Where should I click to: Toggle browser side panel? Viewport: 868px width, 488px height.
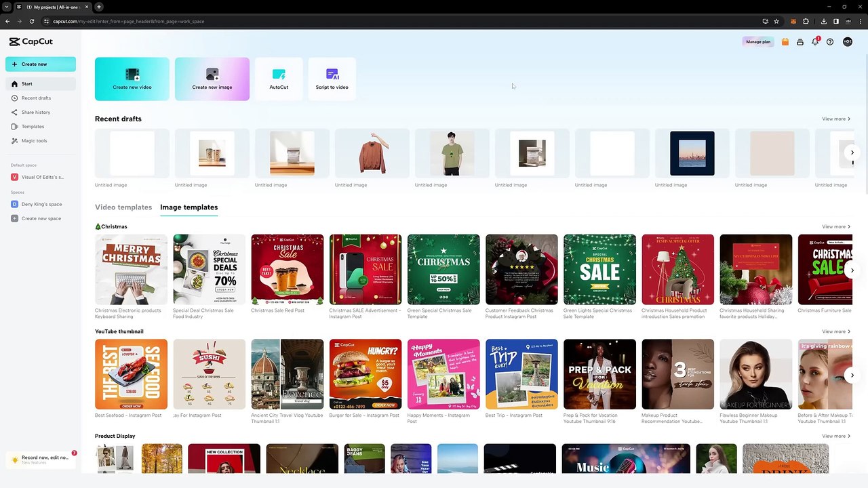click(x=836, y=21)
